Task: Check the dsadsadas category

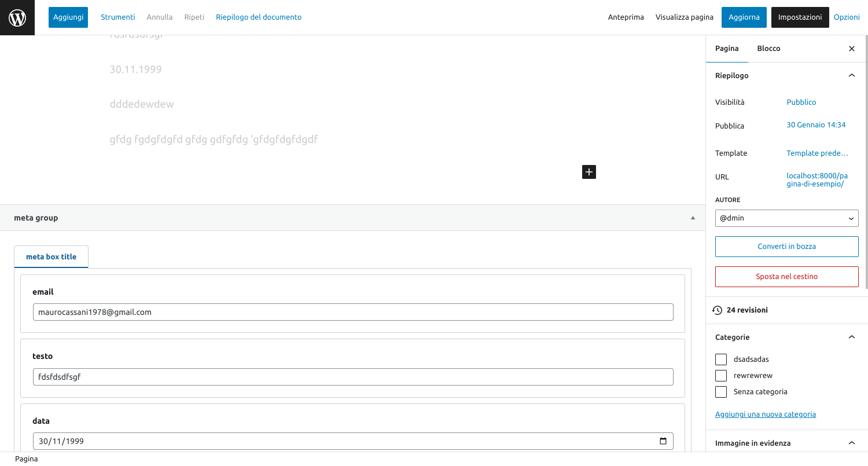Action: point(721,359)
